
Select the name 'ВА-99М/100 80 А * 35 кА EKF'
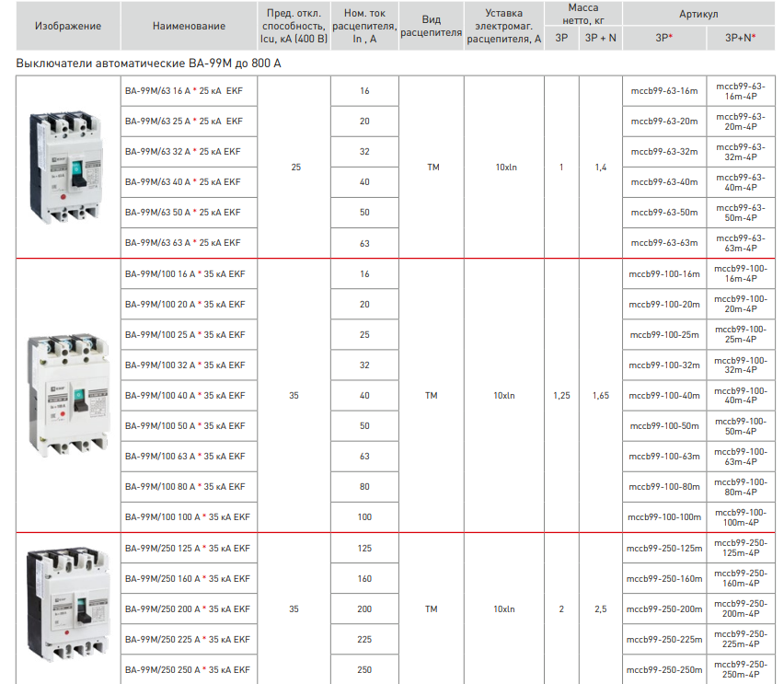tap(185, 486)
